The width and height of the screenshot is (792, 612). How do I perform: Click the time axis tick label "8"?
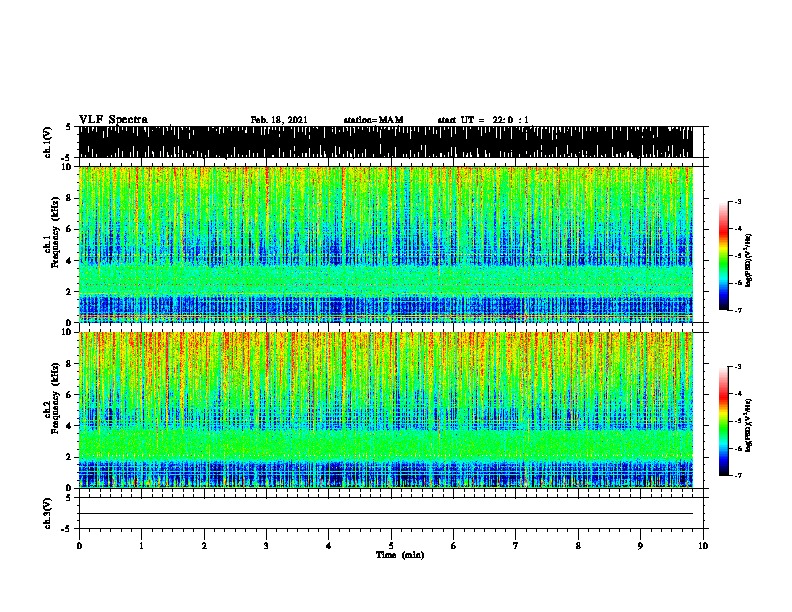point(578,546)
